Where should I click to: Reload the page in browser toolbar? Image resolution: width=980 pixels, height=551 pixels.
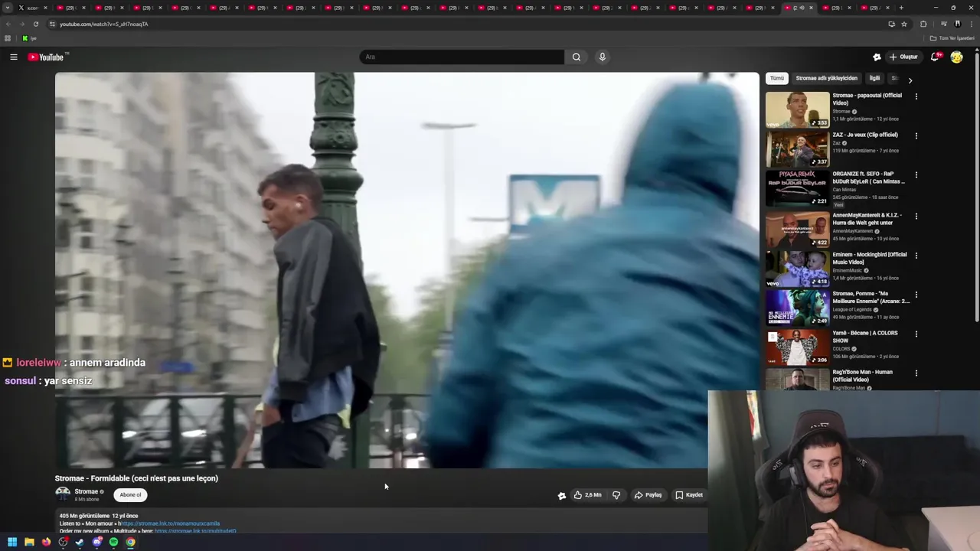point(35,24)
